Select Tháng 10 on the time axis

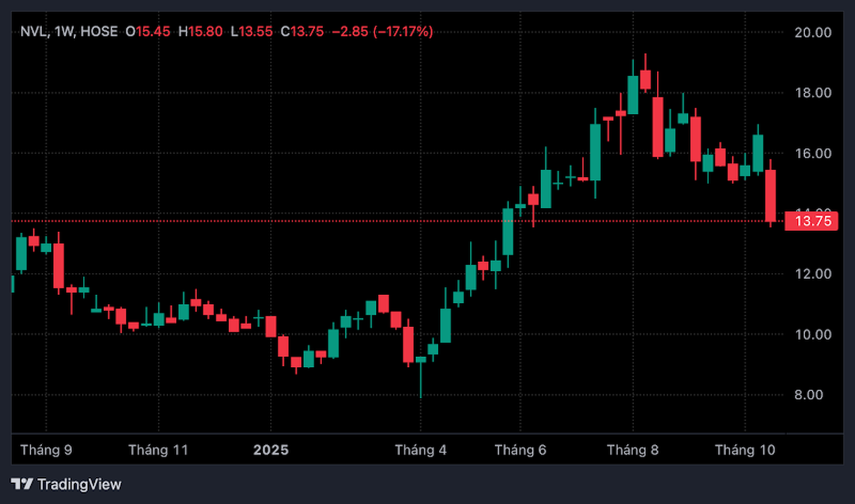(745, 450)
